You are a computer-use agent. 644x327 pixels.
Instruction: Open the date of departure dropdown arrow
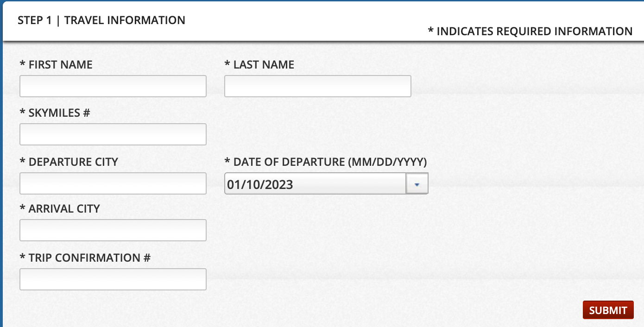click(417, 183)
